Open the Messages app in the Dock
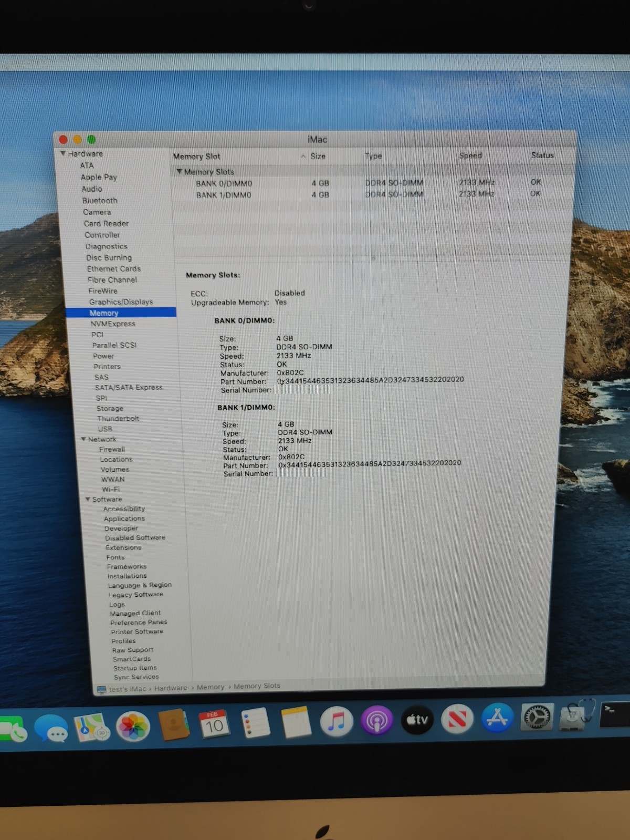The width and height of the screenshot is (630, 840). coord(51,728)
